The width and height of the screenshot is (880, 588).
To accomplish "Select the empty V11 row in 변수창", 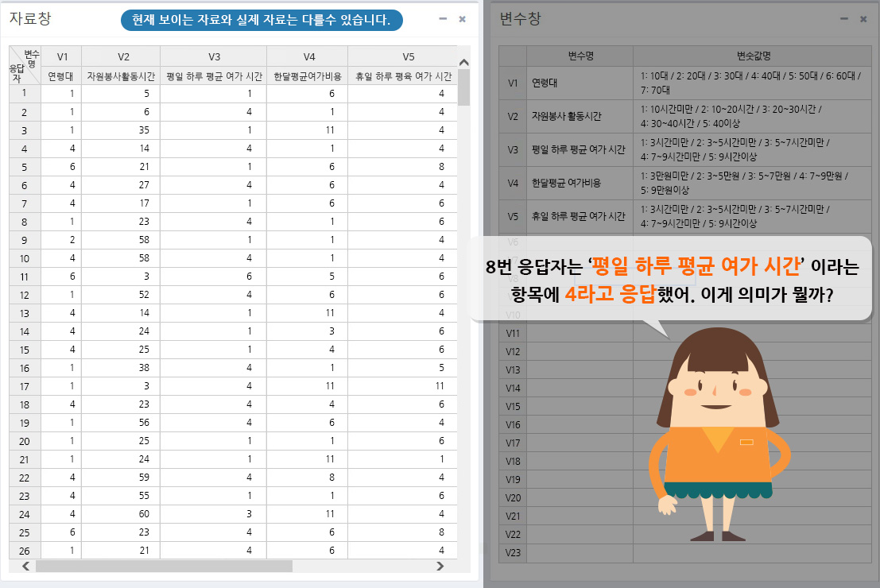I will pyautogui.click(x=685, y=333).
